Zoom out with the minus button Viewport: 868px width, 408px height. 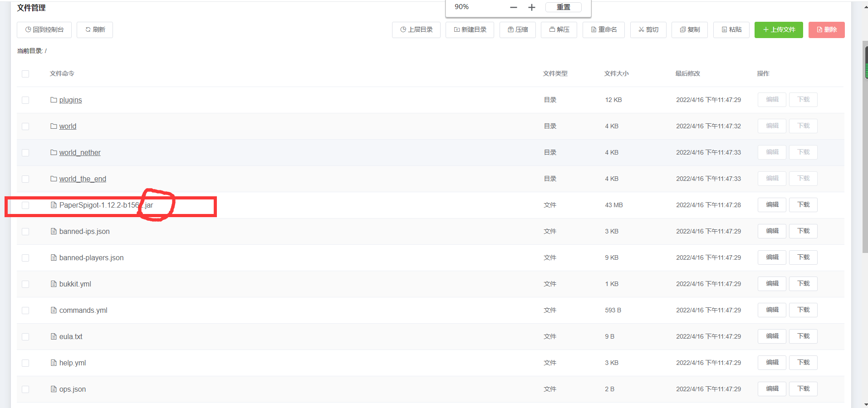[514, 7]
